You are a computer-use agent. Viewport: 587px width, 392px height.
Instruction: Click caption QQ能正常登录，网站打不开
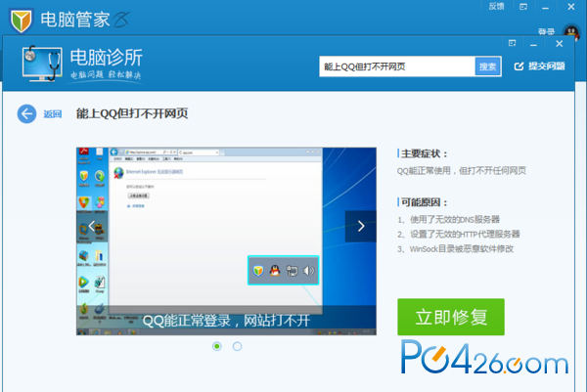click(x=226, y=321)
